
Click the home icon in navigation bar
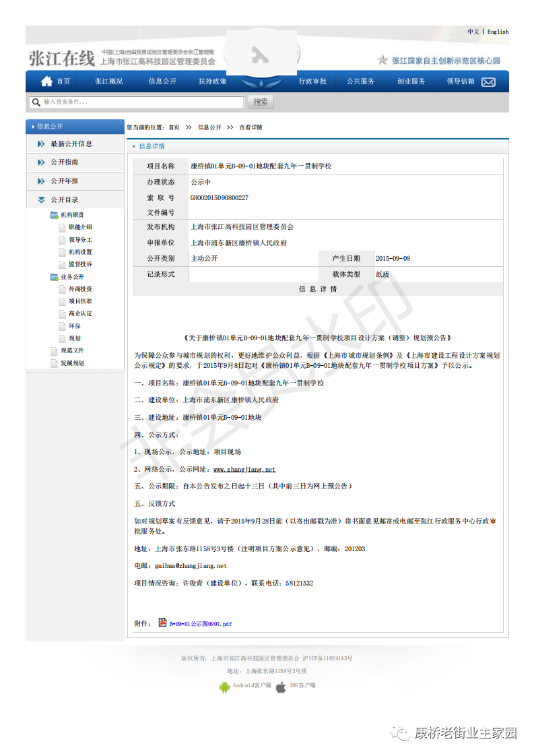[x=46, y=82]
